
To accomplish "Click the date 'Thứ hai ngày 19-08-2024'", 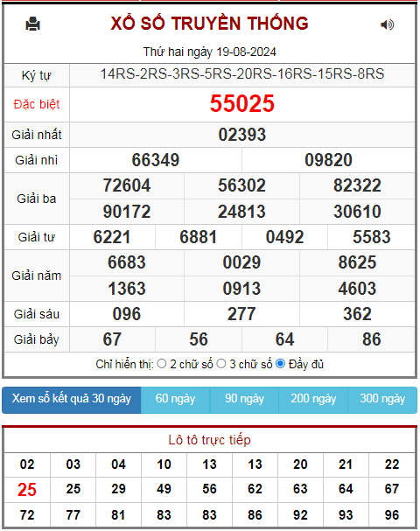I will coord(210,52).
